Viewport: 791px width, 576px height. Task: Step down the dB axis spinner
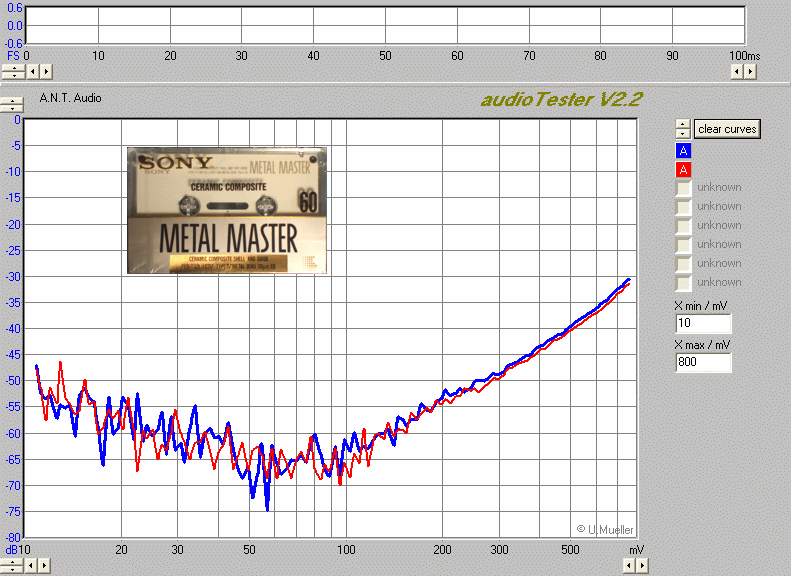[13, 569]
